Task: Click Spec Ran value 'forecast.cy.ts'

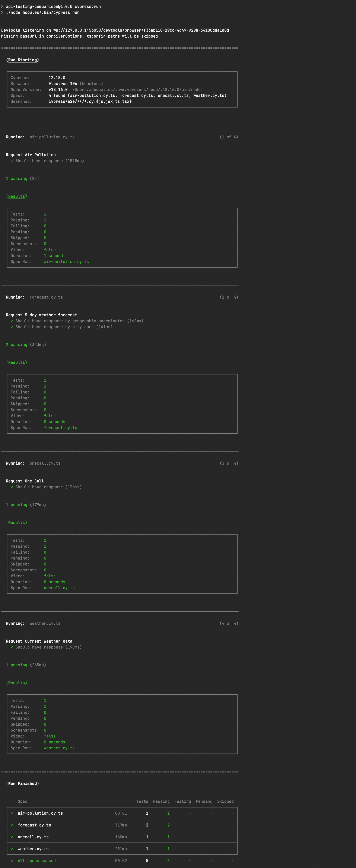Action: [x=60, y=428]
